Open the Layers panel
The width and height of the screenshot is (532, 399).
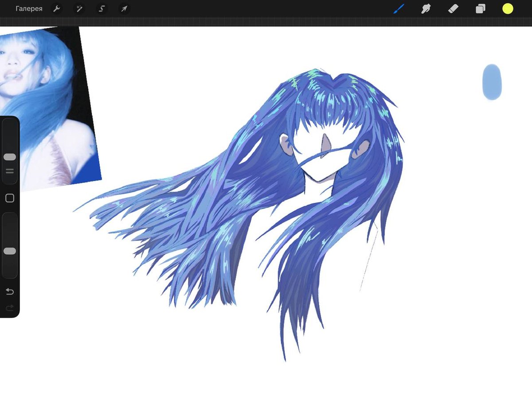481,8
